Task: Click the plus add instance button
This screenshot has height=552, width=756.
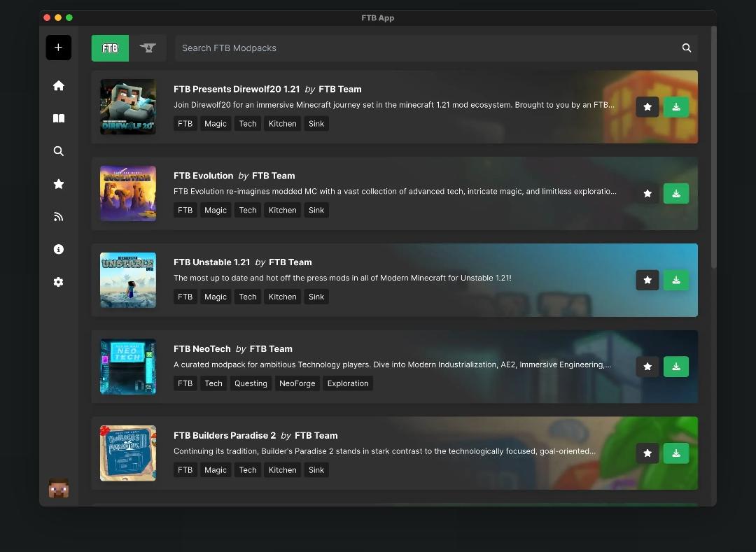Action: 58,48
